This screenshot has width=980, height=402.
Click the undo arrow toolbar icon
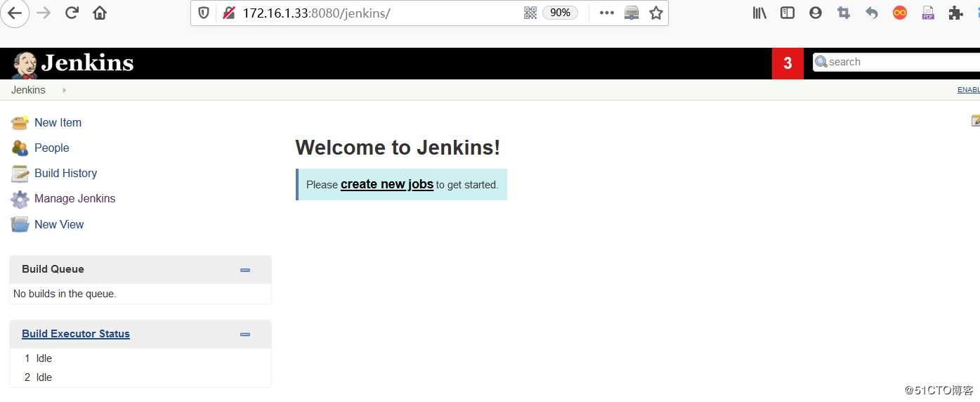pos(872,13)
